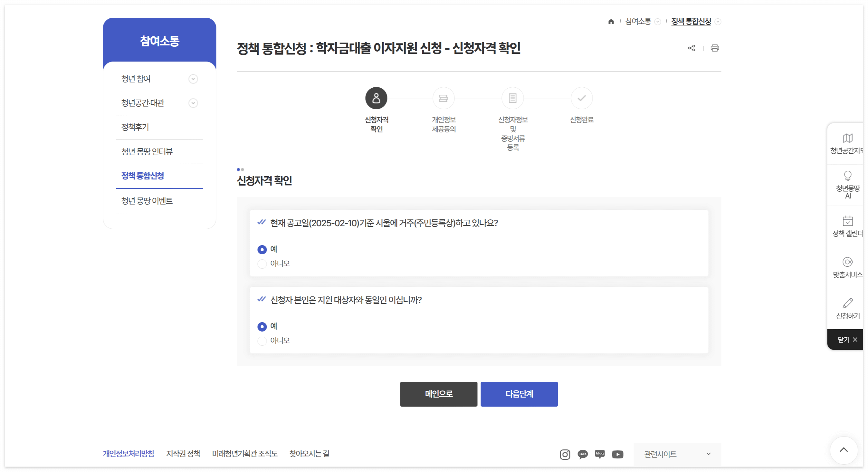Click the print icon near page title
The height and width of the screenshot is (472, 868).
[x=714, y=48]
